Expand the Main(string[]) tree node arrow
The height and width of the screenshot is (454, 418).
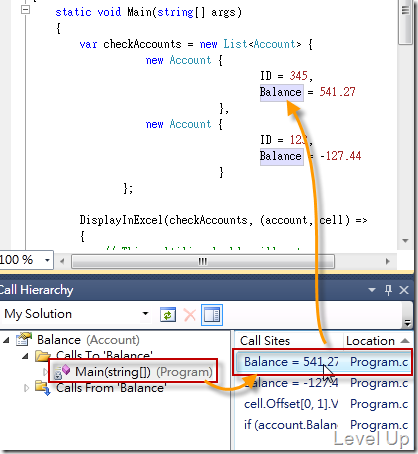pyautogui.click(x=45, y=372)
